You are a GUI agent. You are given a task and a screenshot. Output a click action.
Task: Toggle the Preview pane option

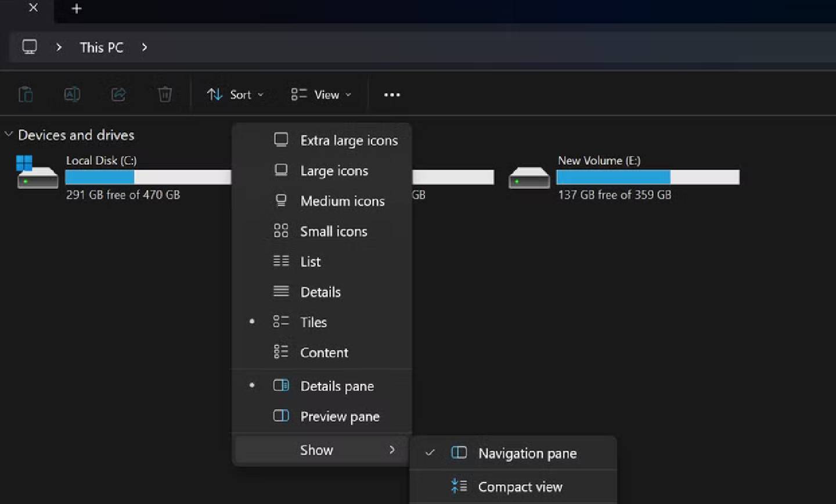coord(322,416)
